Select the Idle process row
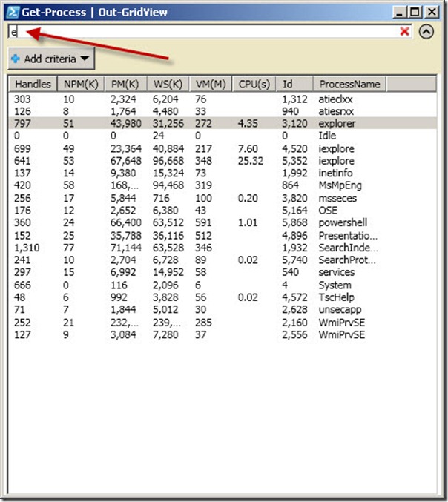Screen dimensions: 448x502 point(223,136)
